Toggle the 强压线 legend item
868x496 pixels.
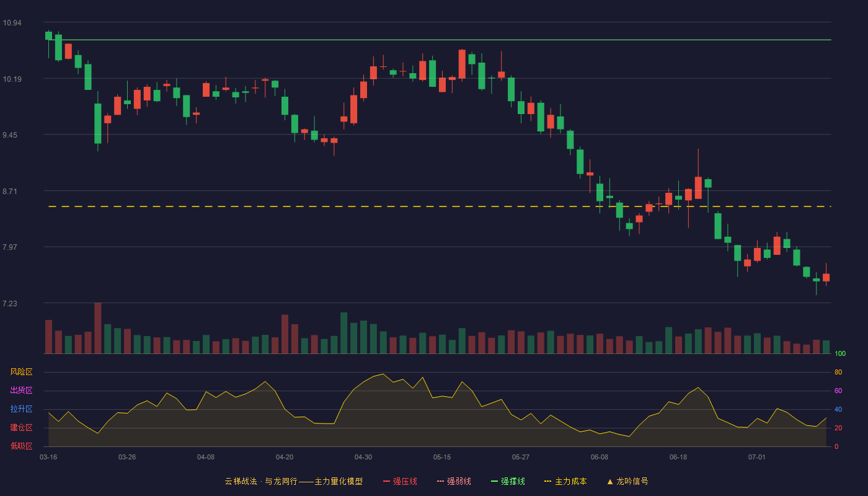[x=400, y=481]
